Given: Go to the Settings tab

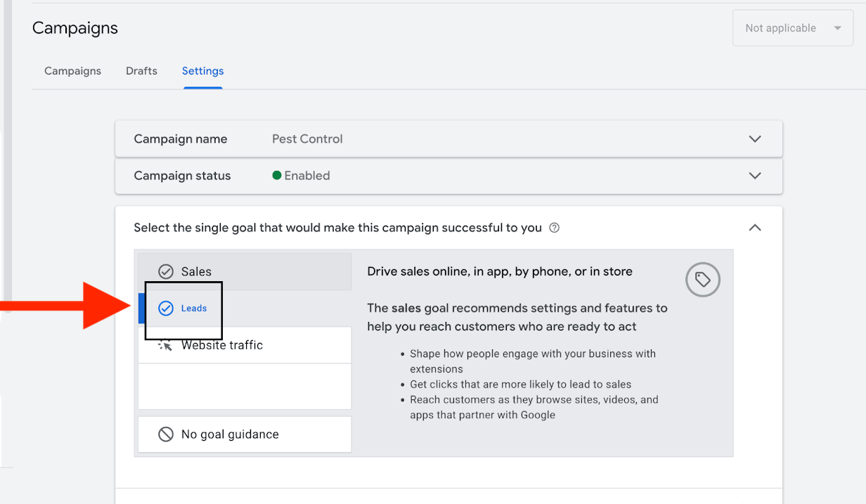Looking at the screenshot, I should 202,71.
